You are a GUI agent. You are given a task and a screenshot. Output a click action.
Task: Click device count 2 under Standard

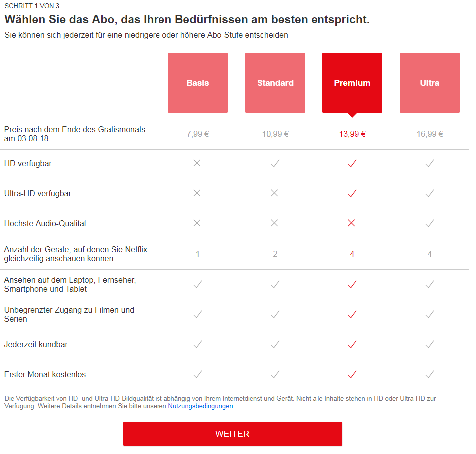[275, 254]
